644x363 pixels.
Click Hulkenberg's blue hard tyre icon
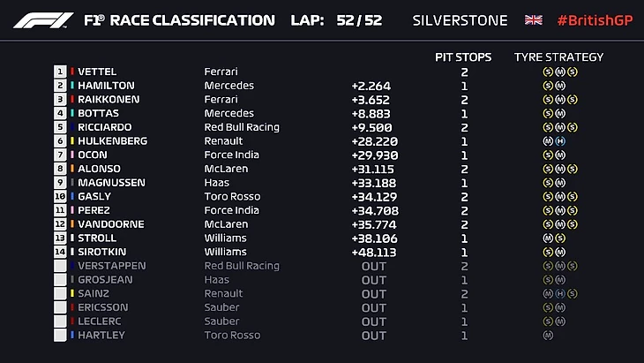(559, 141)
